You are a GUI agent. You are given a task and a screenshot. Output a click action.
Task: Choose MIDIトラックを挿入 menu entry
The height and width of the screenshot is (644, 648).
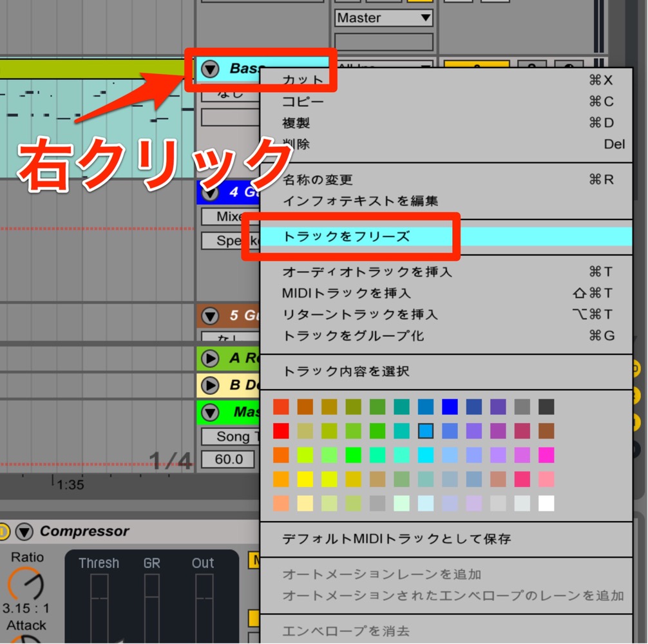click(x=446, y=293)
